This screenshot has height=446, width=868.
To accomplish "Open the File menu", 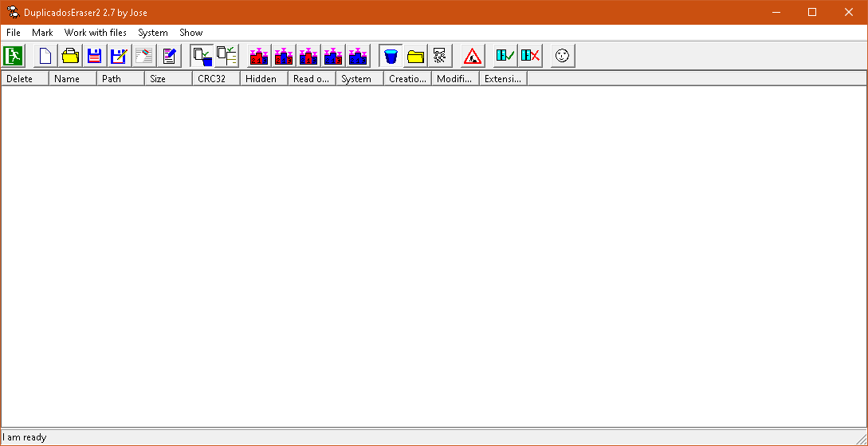I will pyautogui.click(x=14, y=33).
